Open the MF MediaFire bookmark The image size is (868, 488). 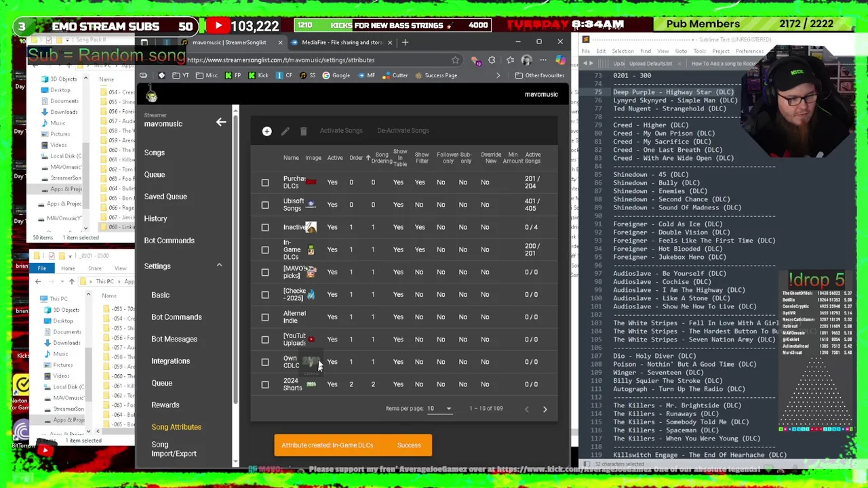click(x=366, y=75)
